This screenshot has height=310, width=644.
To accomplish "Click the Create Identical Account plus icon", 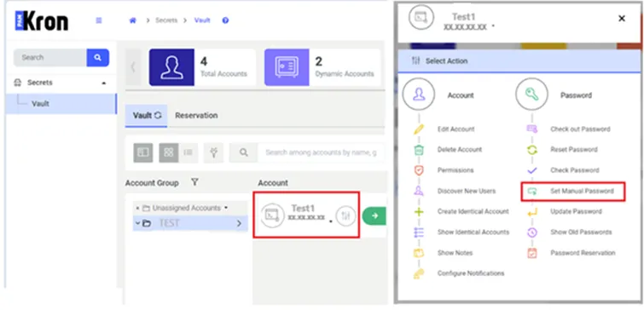I will point(419,211).
